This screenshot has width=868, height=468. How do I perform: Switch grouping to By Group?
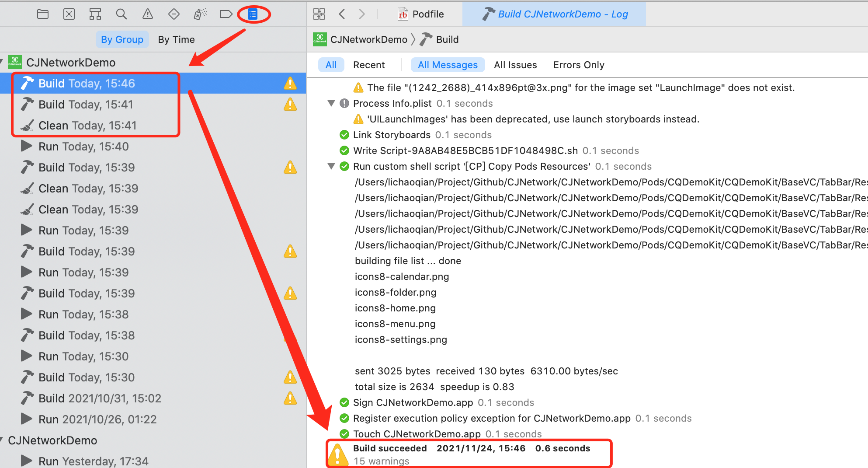122,39
